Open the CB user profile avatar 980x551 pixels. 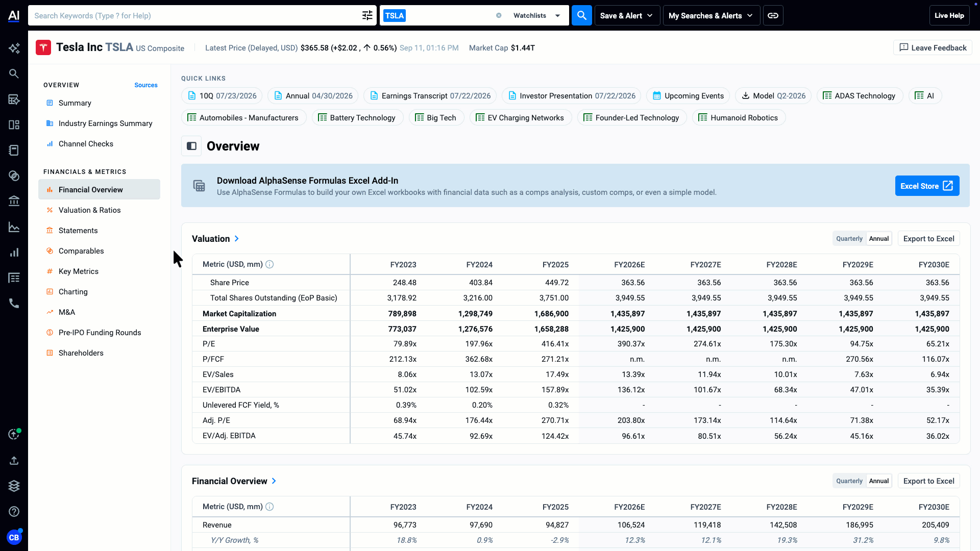click(x=14, y=537)
